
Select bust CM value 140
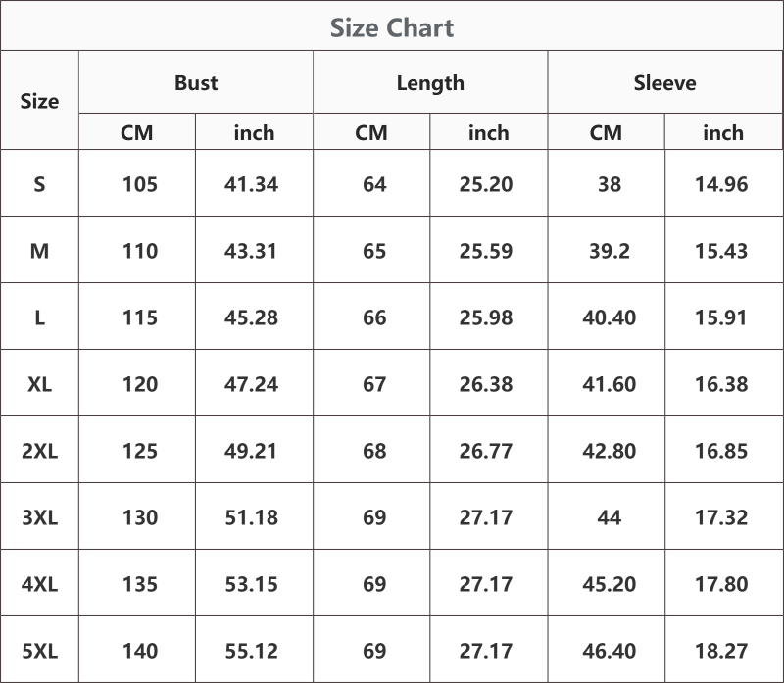click(x=140, y=651)
